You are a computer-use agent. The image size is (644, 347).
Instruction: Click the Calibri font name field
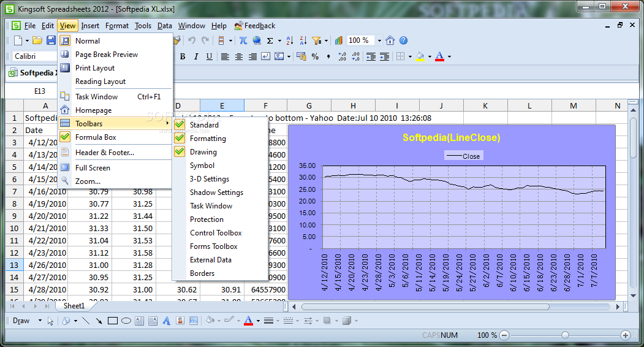pyautogui.click(x=34, y=56)
